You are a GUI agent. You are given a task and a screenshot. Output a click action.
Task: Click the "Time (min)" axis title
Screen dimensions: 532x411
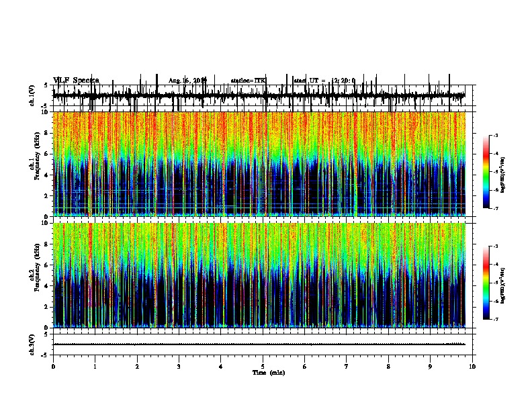[269, 373]
